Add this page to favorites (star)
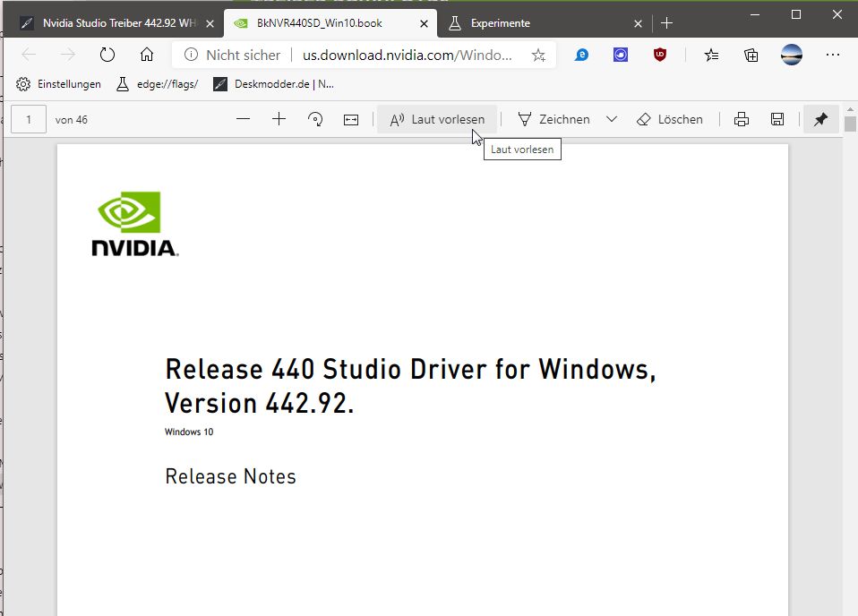 [538, 55]
